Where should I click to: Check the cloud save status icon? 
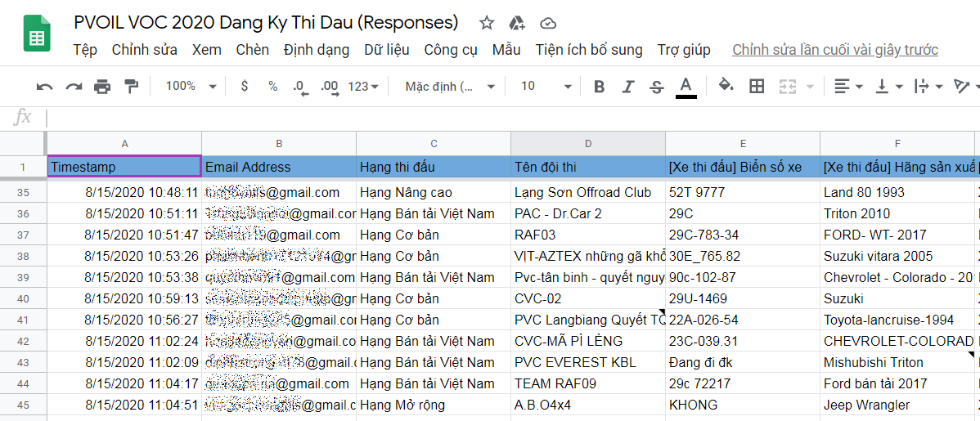click(548, 24)
